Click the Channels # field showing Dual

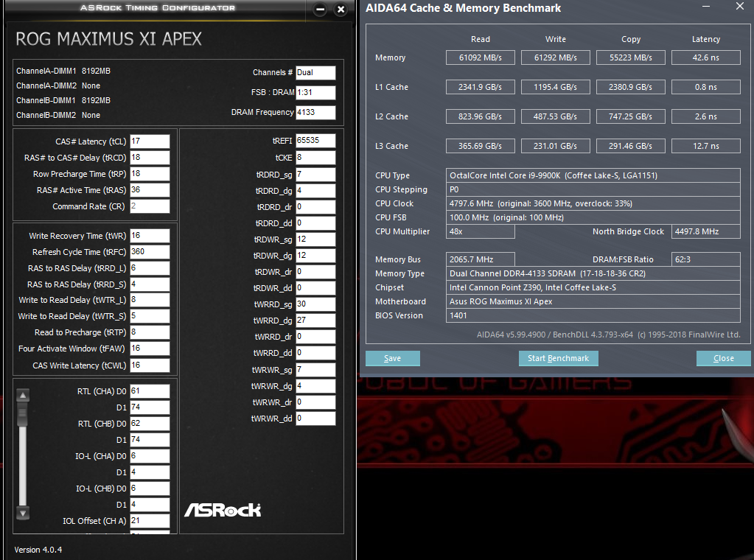click(315, 73)
